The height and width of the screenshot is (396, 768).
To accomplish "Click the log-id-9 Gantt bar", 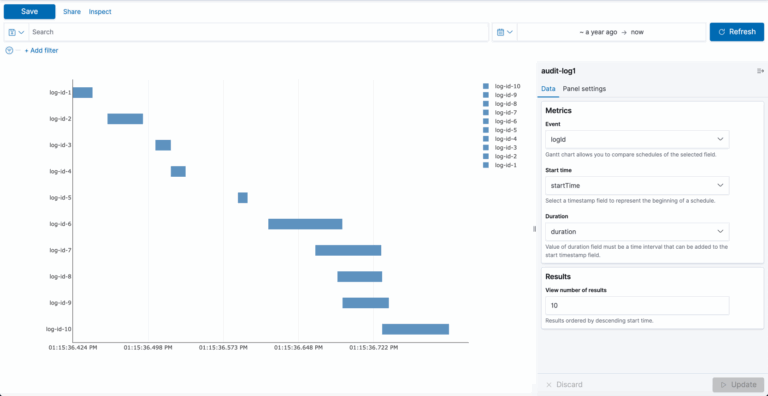I will (366, 303).
